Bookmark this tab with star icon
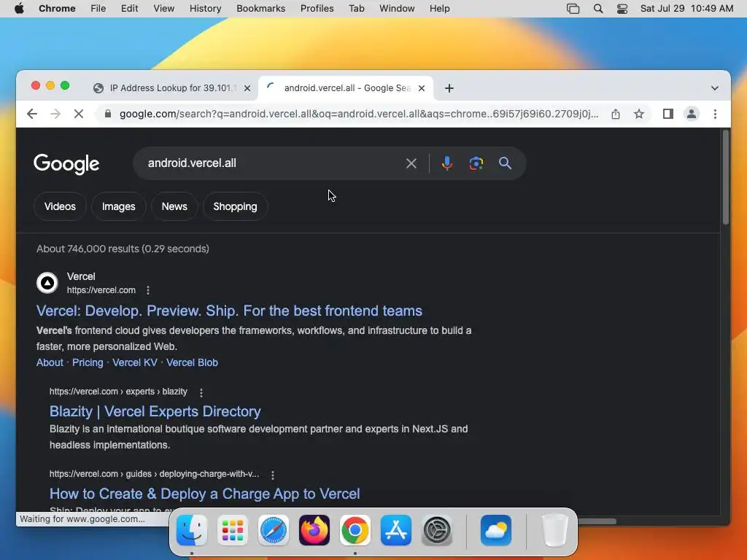The width and height of the screenshot is (747, 560). 639,114
